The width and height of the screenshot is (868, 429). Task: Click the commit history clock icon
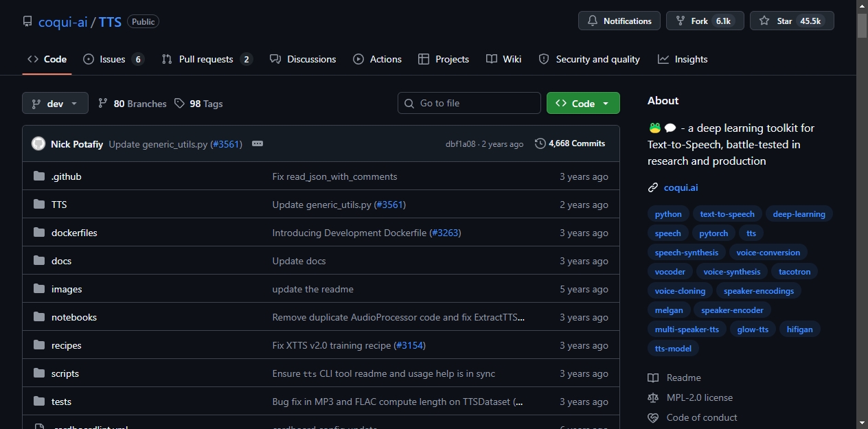coord(540,143)
